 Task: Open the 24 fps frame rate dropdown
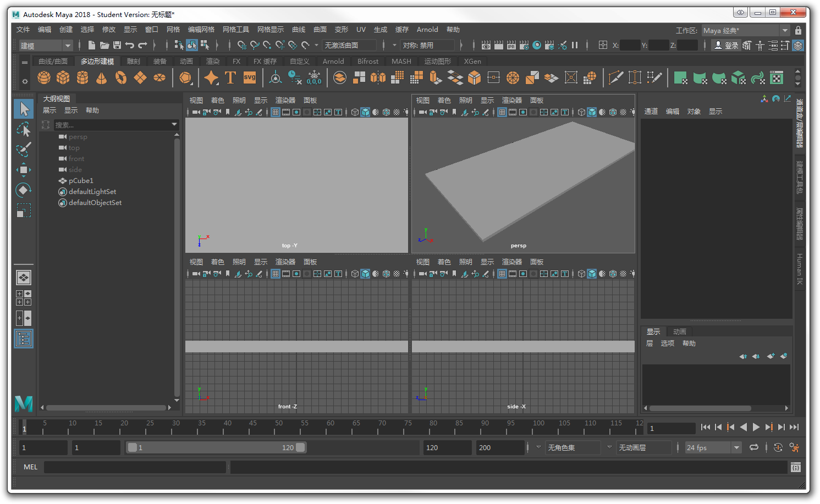coord(713,447)
